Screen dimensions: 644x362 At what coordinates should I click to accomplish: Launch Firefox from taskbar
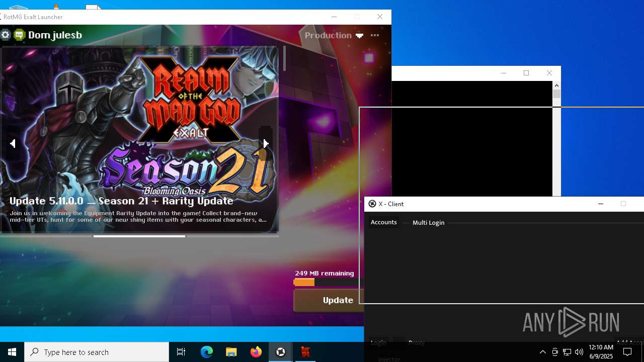(256, 352)
